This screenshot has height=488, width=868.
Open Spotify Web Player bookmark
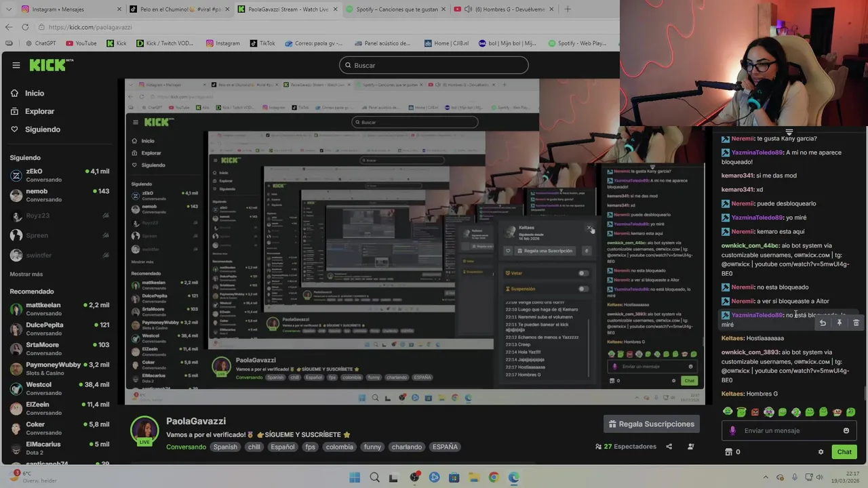576,43
